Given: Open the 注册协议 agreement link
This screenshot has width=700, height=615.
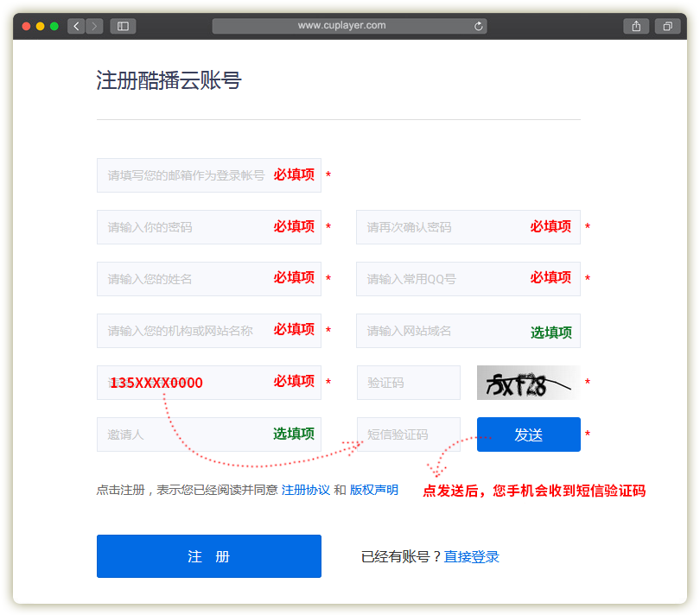Looking at the screenshot, I should click(305, 490).
